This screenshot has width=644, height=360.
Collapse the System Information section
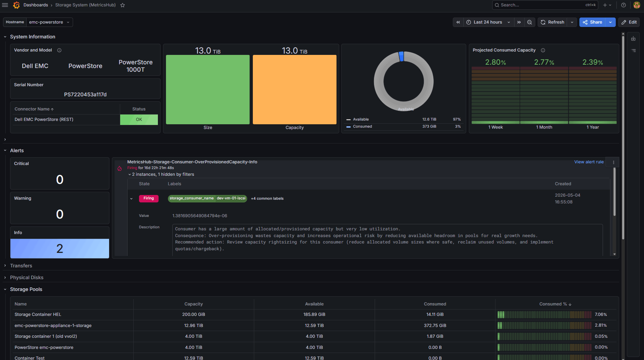tap(5, 37)
